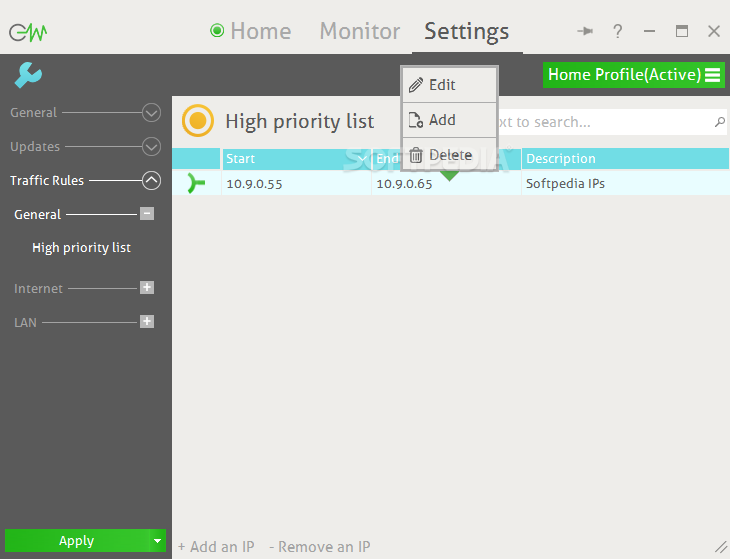Choose Delete from the context menu
730x559 pixels.
click(x=449, y=155)
